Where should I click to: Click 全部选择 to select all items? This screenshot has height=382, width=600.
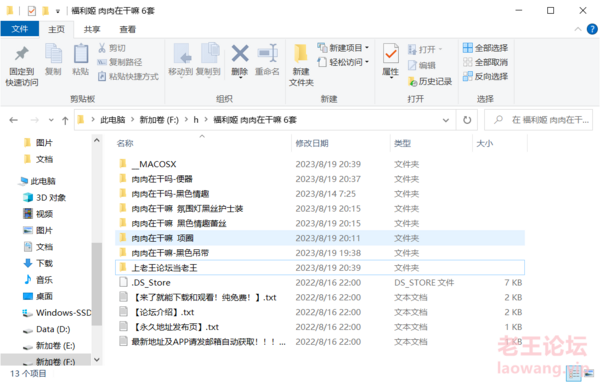(x=485, y=48)
